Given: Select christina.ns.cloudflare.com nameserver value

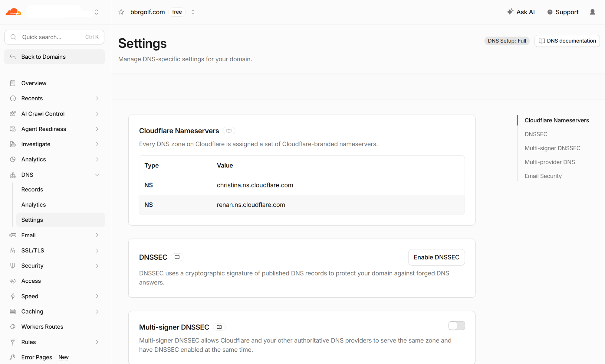Looking at the screenshot, I should [255, 185].
